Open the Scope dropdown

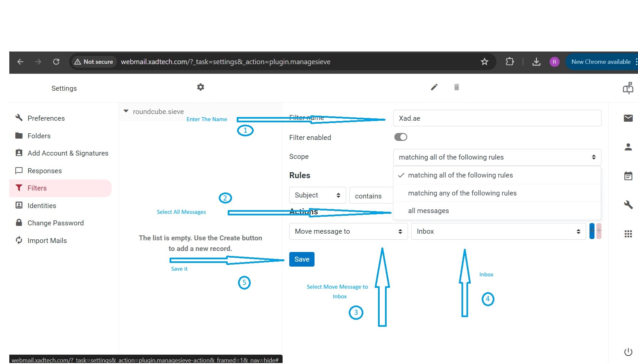pyautogui.click(x=497, y=157)
